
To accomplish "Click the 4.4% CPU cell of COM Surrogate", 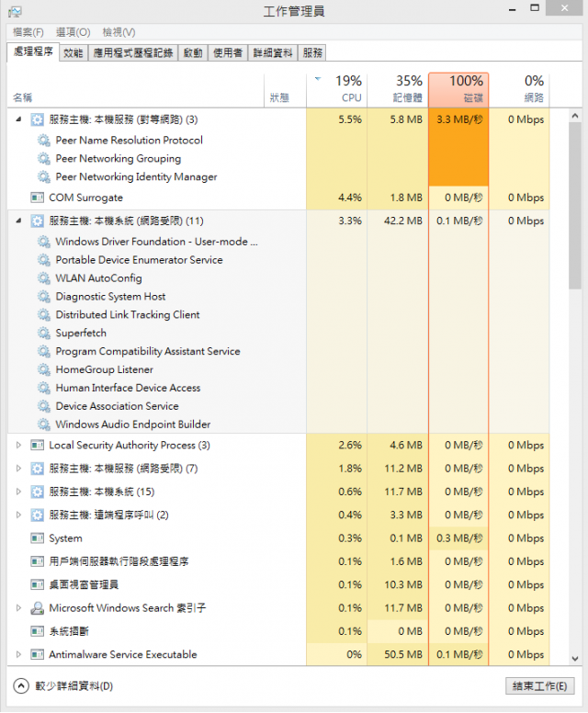I will (336, 198).
